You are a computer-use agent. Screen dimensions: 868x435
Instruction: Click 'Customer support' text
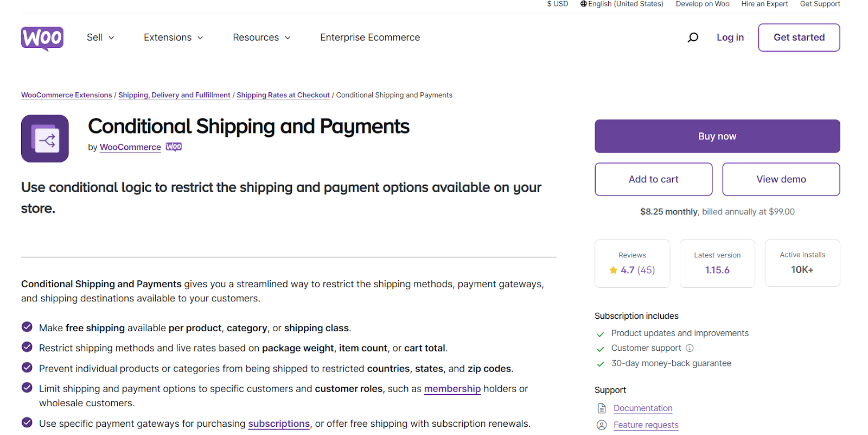[x=646, y=348]
